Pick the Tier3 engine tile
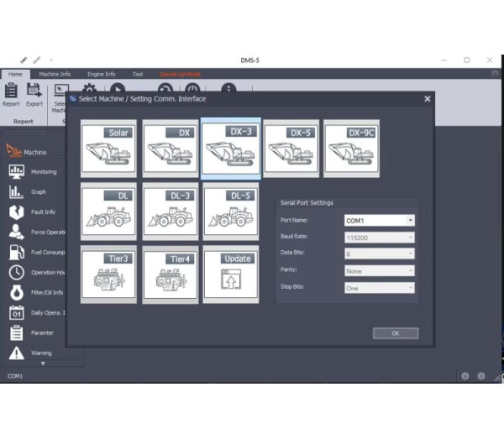 tap(108, 274)
